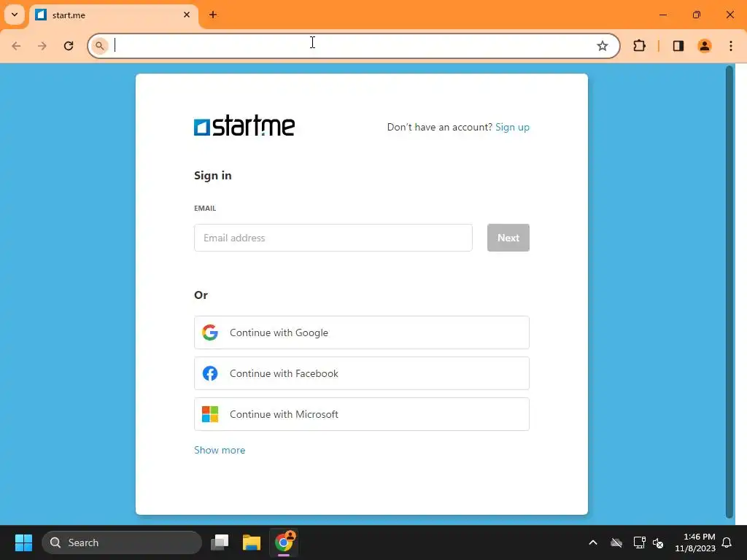Show more sign-in options
The height and width of the screenshot is (560, 747).
tap(220, 450)
